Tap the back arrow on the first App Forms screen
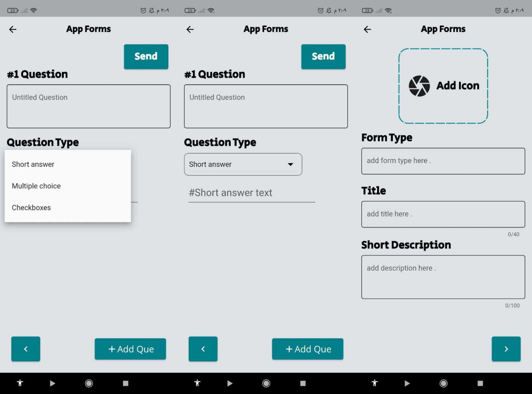This screenshot has height=394, width=532. pyautogui.click(x=13, y=29)
